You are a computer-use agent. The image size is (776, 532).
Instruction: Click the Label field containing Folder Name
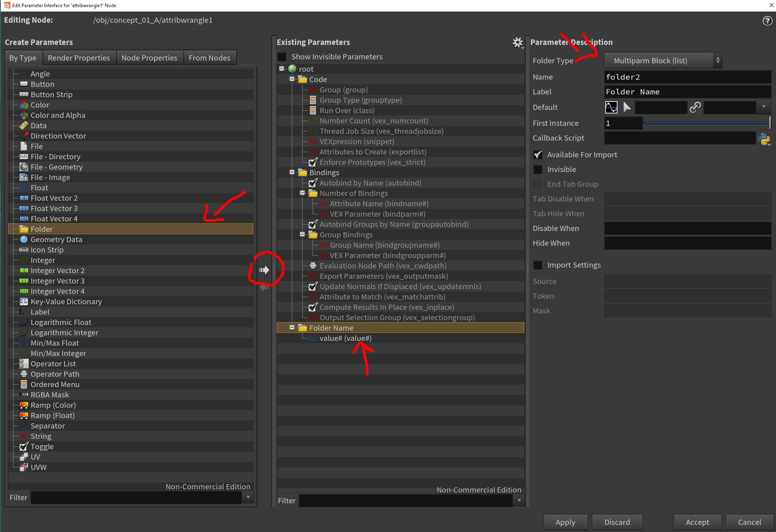pyautogui.click(x=687, y=92)
